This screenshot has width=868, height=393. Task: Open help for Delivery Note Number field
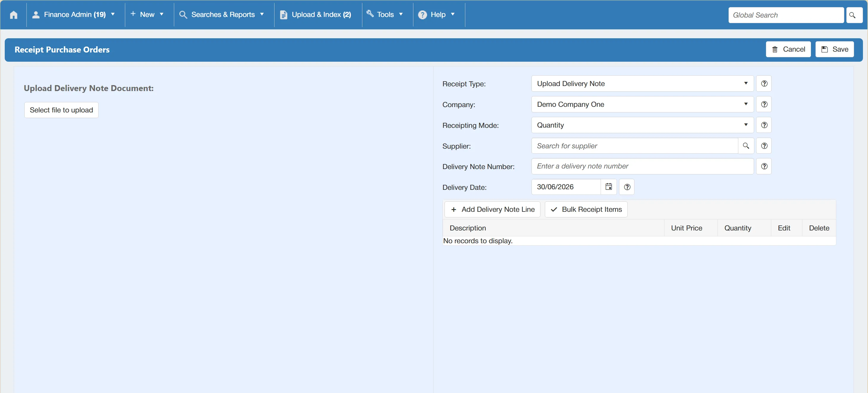coord(764,166)
